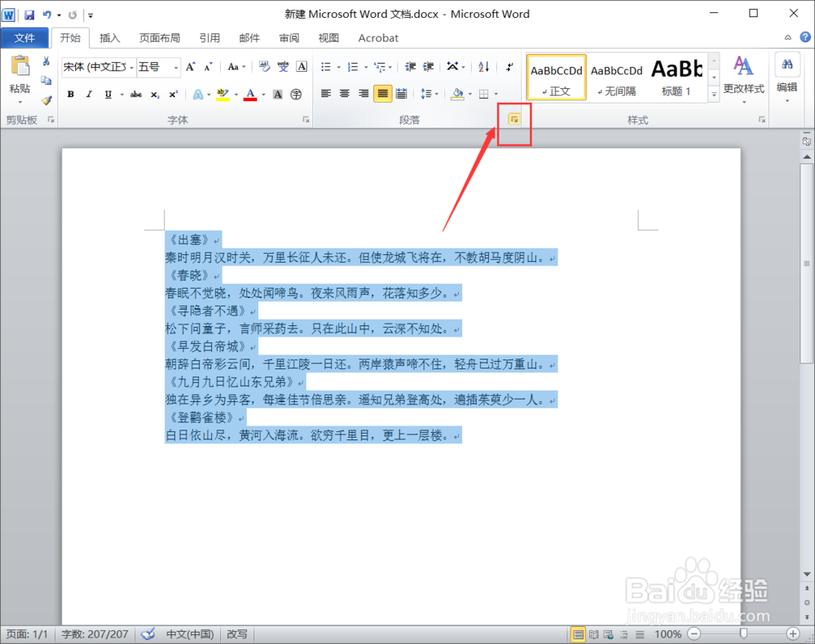
Task: Open the Change Case Aa dropdown
Action: pos(236,67)
